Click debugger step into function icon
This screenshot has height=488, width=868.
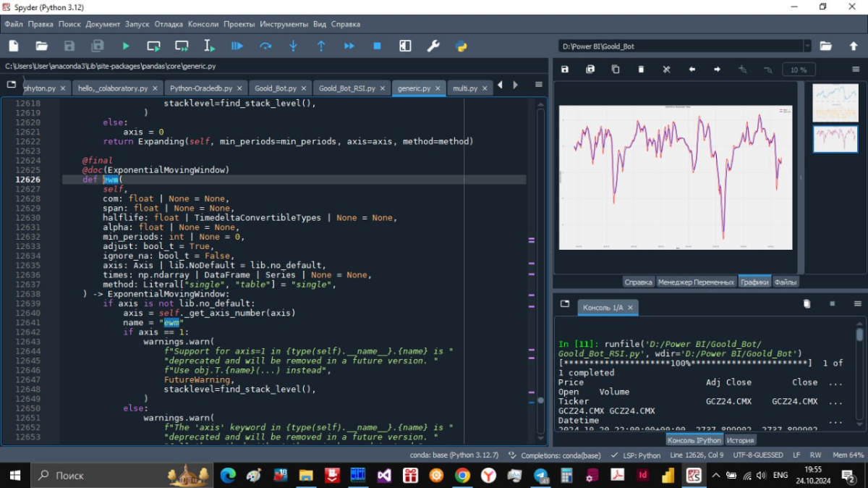(x=293, y=46)
